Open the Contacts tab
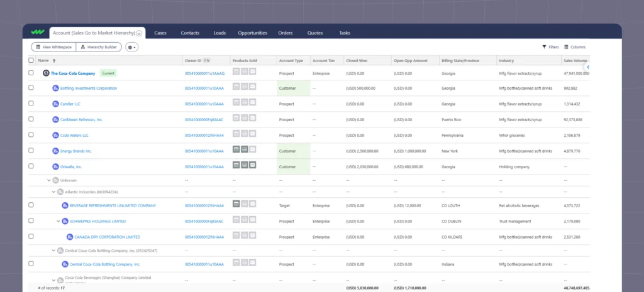The height and width of the screenshot is (292, 644). click(x=190, y=33)
